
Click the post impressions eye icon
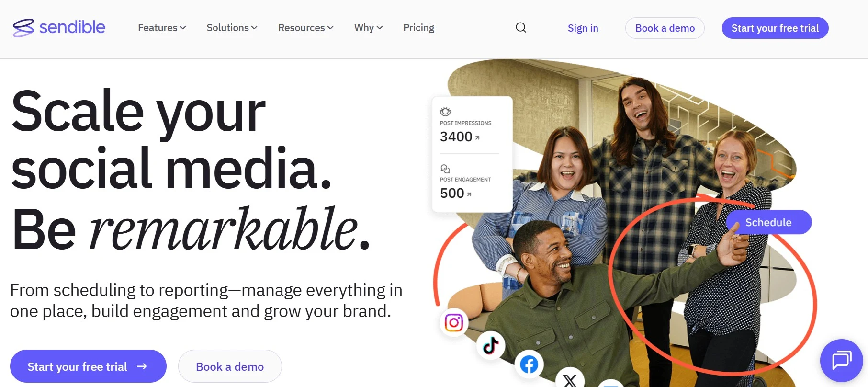point(445,112)
